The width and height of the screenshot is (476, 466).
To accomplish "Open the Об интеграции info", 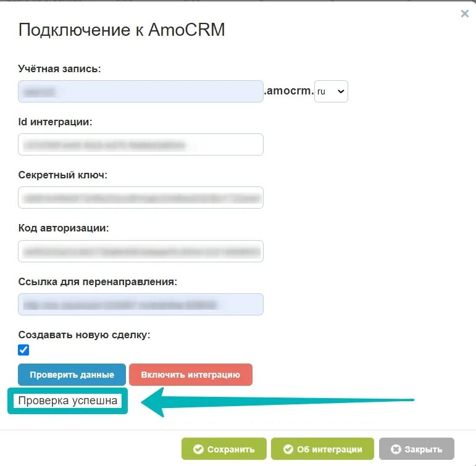I will 322,449.
